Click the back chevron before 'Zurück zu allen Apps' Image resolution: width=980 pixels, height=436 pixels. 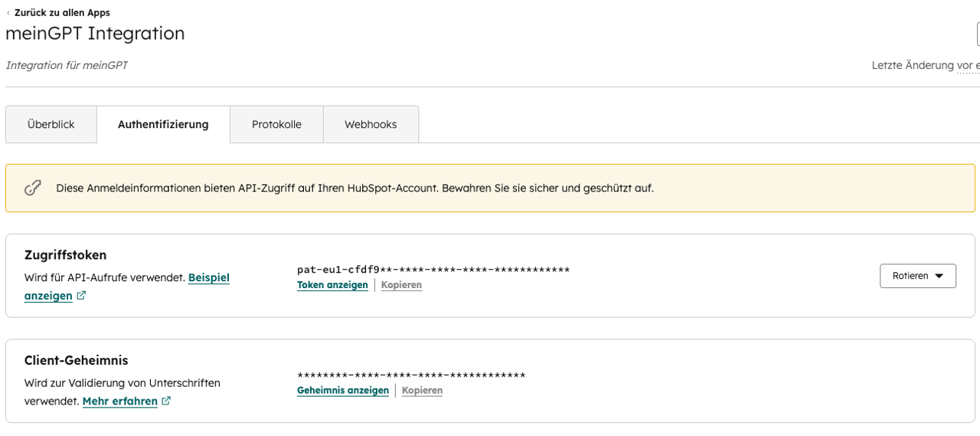[8, 13]
